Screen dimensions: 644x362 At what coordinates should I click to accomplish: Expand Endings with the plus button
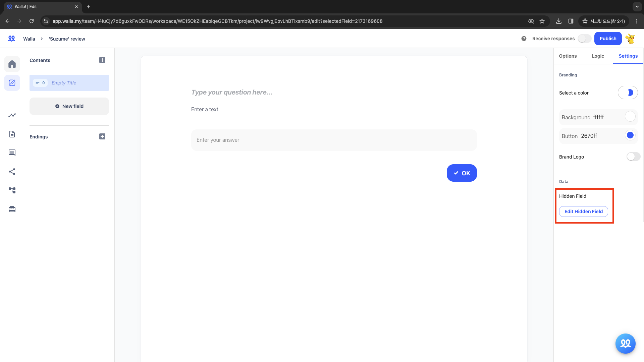[102, 136]
